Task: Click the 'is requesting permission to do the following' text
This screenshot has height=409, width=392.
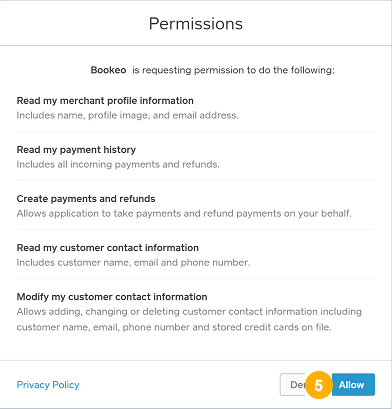Action: coord(233,70)
